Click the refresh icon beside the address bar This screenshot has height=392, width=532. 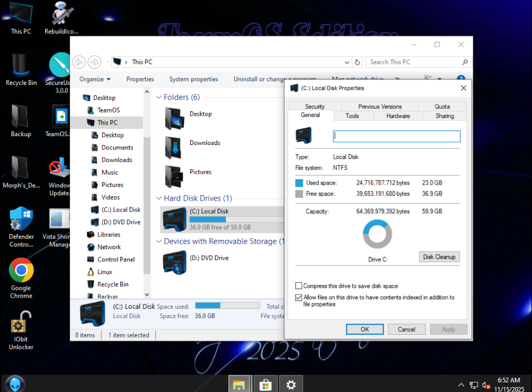coord(357,62)
